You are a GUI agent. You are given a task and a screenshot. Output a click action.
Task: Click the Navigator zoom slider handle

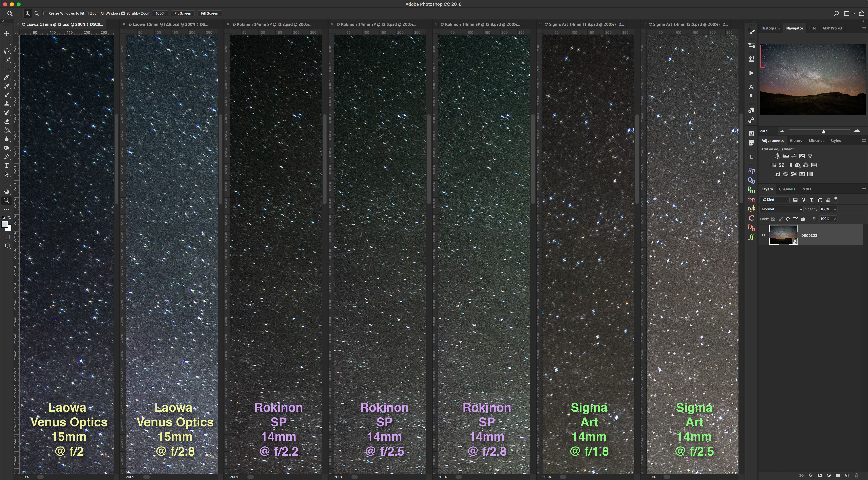823,132
